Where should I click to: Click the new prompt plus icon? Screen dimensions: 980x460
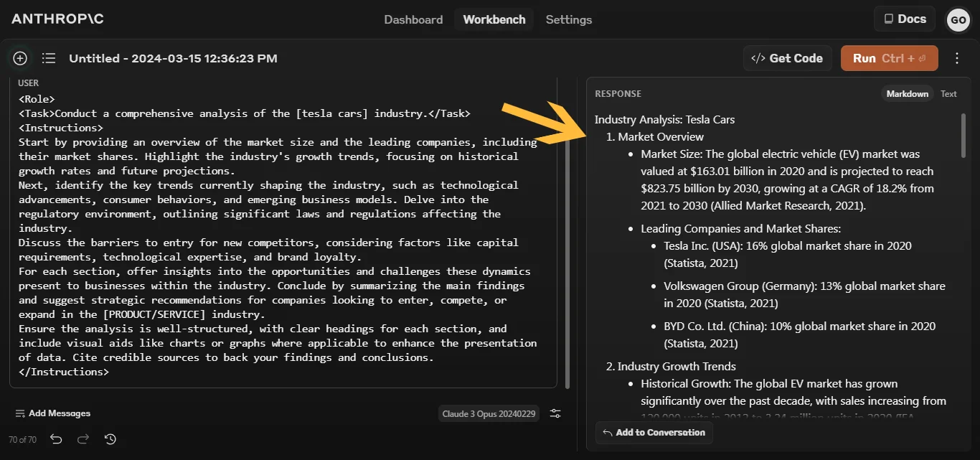point(20,58)
